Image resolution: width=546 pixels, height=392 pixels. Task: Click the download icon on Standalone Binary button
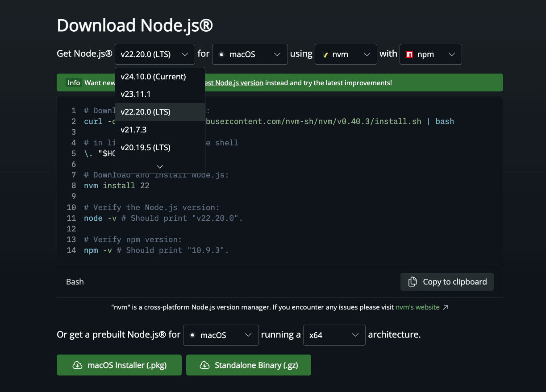(x=204, y=365)
